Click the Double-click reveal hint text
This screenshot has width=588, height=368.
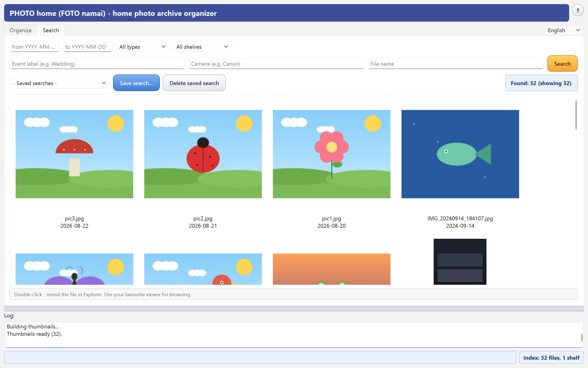(102, 294)
